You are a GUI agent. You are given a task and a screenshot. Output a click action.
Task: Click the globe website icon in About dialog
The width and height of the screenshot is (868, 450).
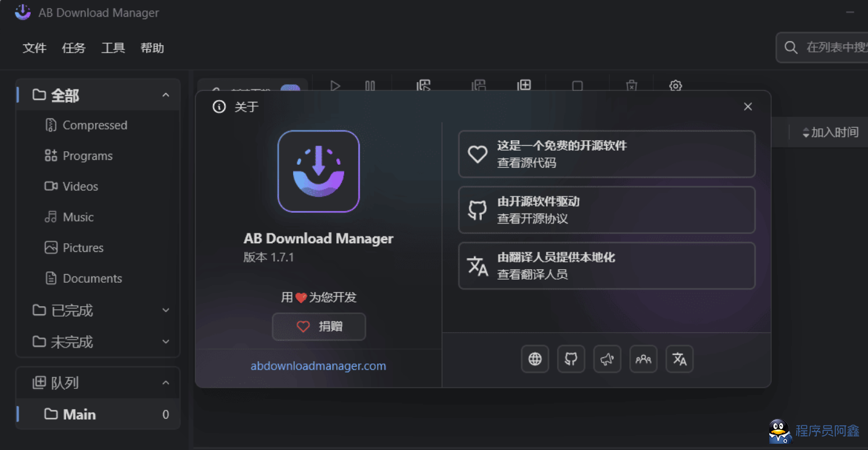point(535,359)
